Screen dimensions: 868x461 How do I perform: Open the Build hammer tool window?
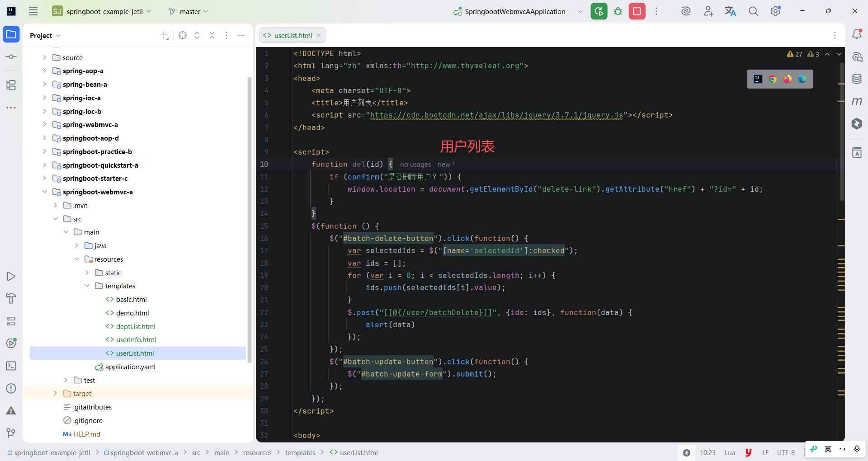pos(11,298)
